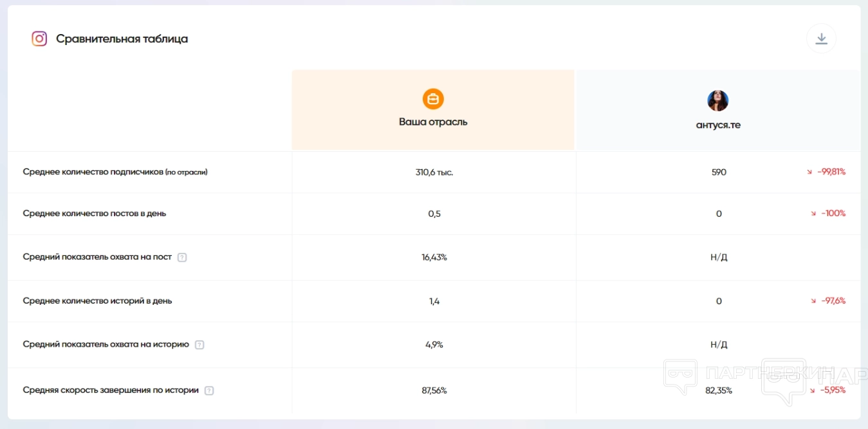Select the Среднее количество постов в день row
Image resolution: width=868 pixels, height=429 pixels.
click(94, 214)
